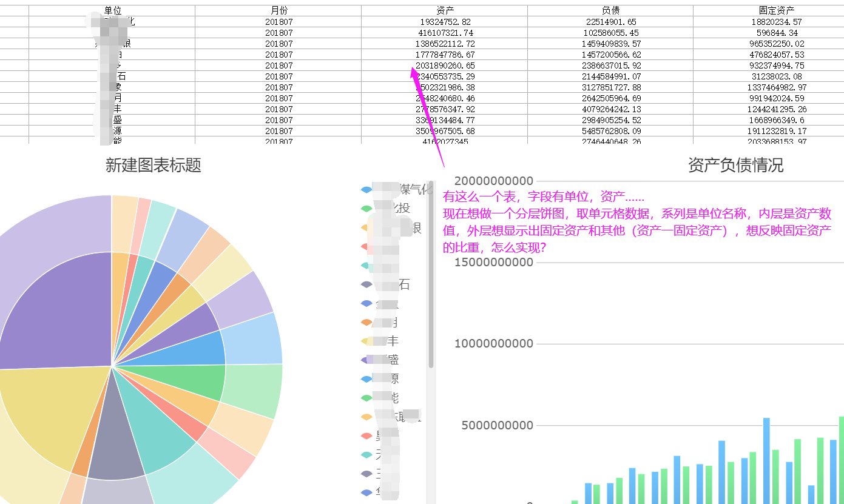Select liability cell 3127851727.88
Image resolution: width=844 pixels, height=504 pixels.
click(x=610, y=87)
